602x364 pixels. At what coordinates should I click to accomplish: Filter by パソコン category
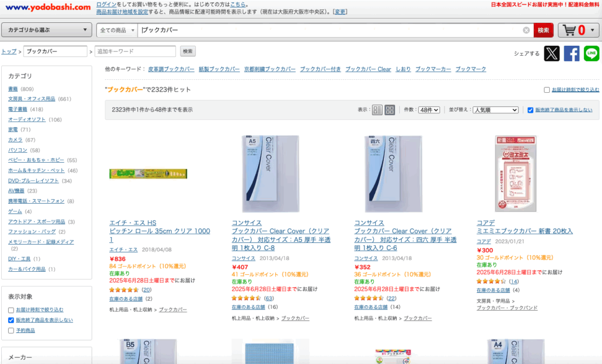18,150
